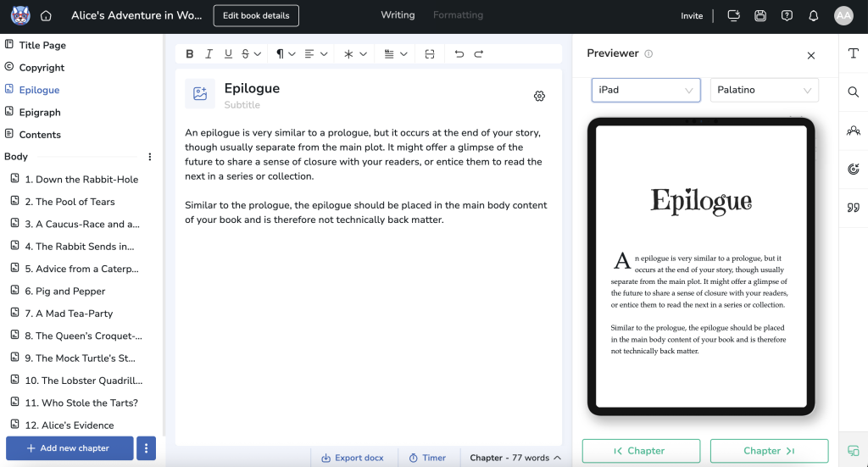Toggle bold formatting in the editor toolbar
This screenshot has height=467, width=868.
coord(190,54)
